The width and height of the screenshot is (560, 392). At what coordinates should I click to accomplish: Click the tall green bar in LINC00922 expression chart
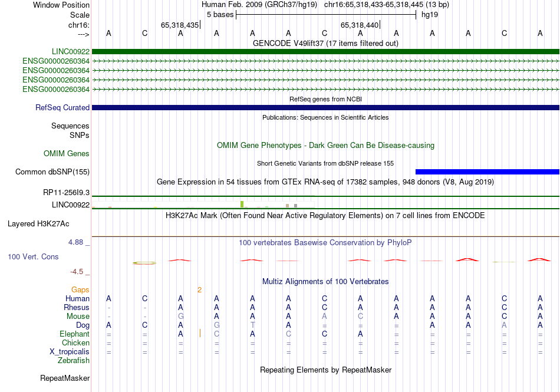(242, 204)
